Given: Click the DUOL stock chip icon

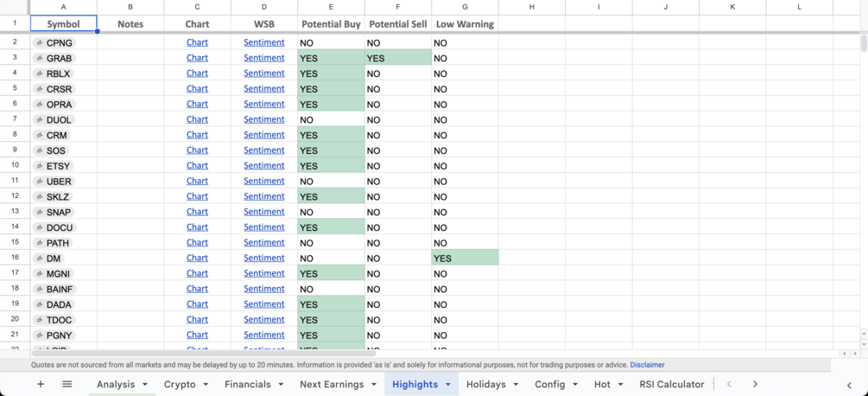Looking at the screenshot, I should point(40,119).
